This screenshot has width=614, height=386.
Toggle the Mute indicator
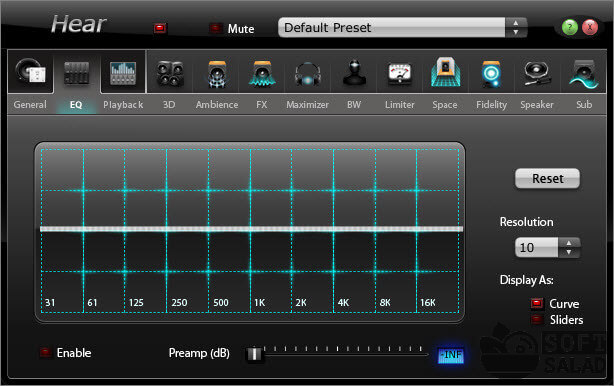coord(215,28)
